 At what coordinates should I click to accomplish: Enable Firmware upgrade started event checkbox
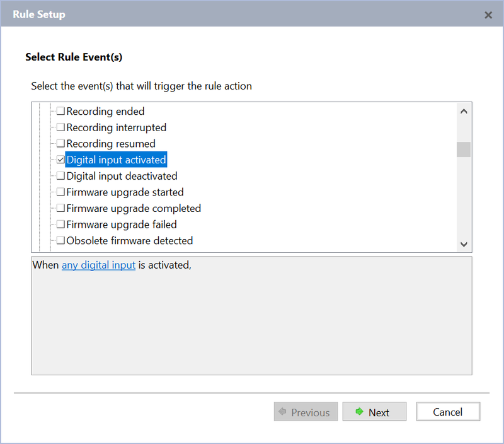click(x=61, y=192)
